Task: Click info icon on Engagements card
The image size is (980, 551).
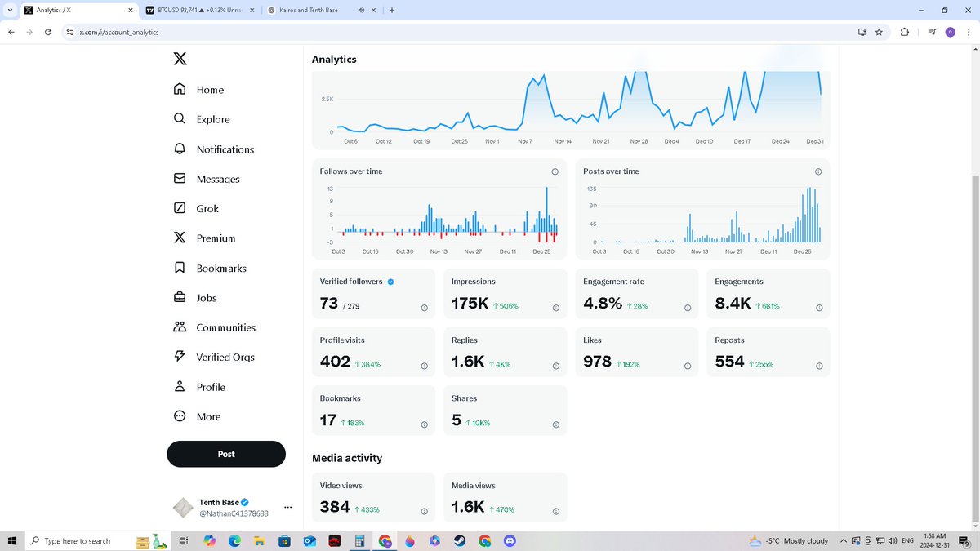Action: click(x=819, y=308)
